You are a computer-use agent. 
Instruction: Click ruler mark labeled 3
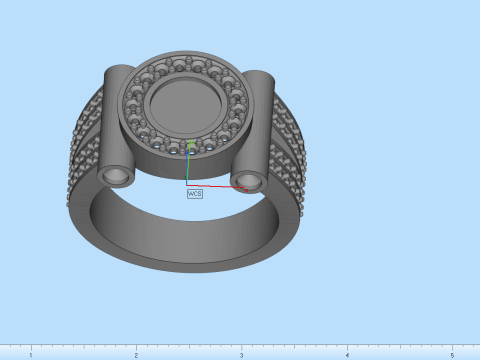tap(241, 355)
